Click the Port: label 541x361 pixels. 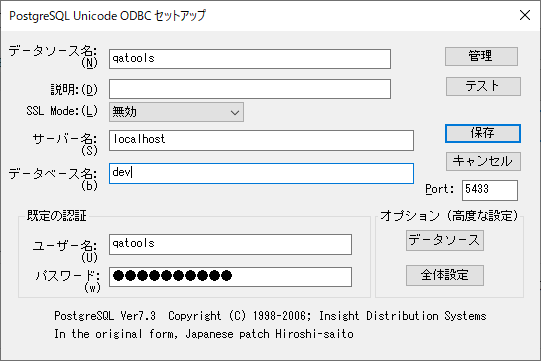439,189
